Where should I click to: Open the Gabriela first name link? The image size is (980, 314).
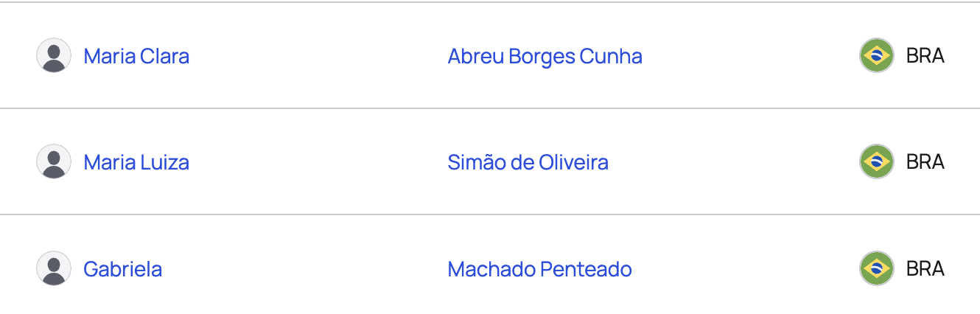[123, 269]
